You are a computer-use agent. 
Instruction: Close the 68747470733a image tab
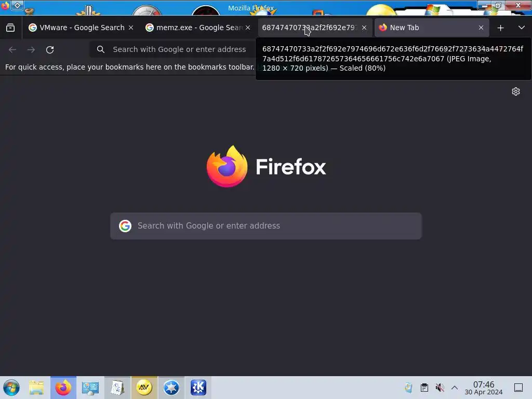(364, 28)
